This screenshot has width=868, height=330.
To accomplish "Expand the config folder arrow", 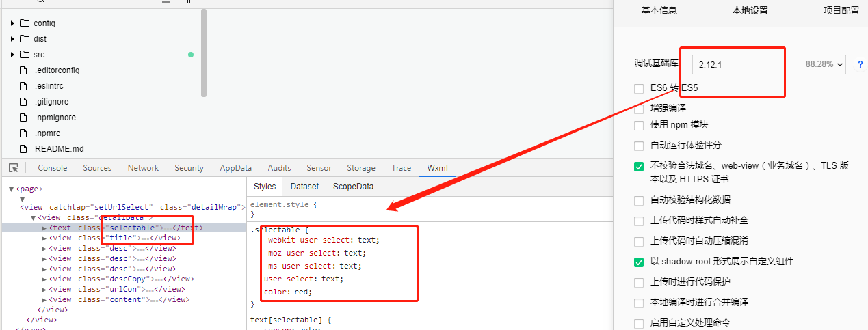I will (12, 23).
